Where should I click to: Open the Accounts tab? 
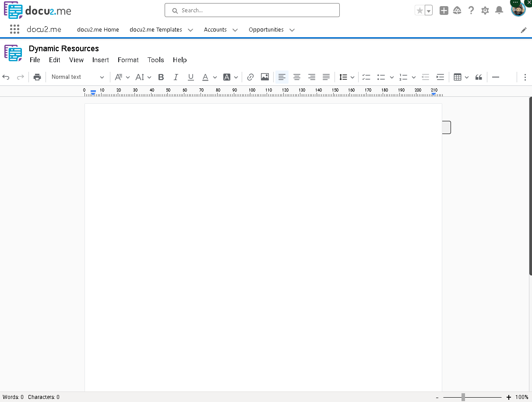215,30
